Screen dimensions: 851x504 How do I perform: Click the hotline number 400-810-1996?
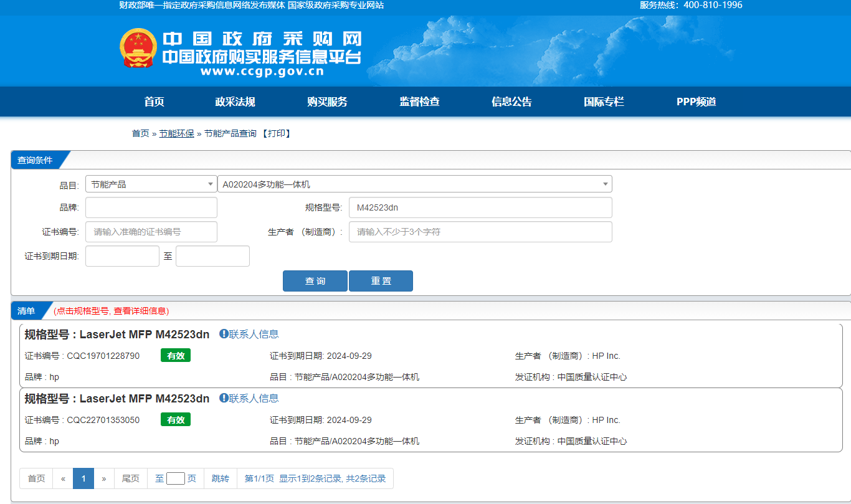pos(713,5)
